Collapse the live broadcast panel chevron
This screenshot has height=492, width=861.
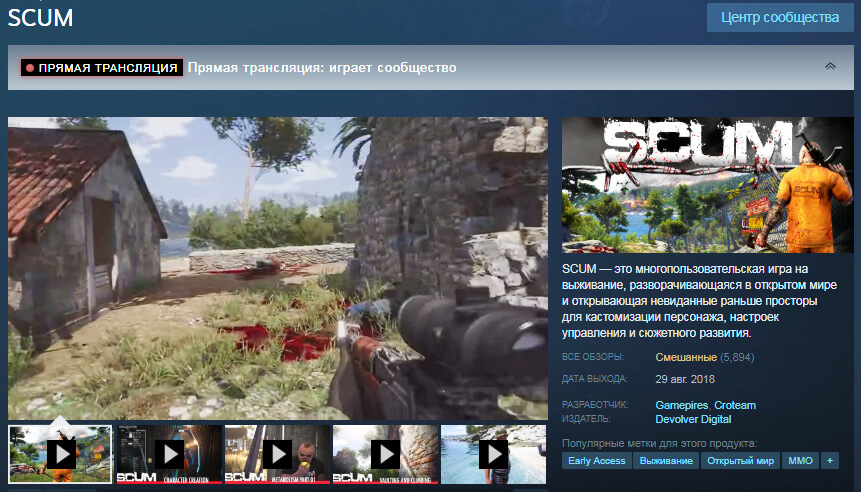[830, 66]
